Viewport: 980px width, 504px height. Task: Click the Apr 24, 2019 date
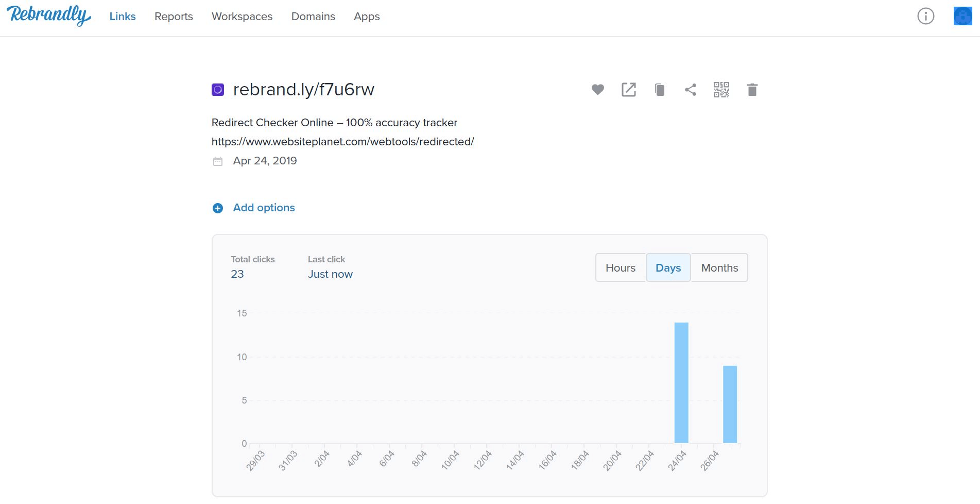pyautogui.click(x=265, y=161)
